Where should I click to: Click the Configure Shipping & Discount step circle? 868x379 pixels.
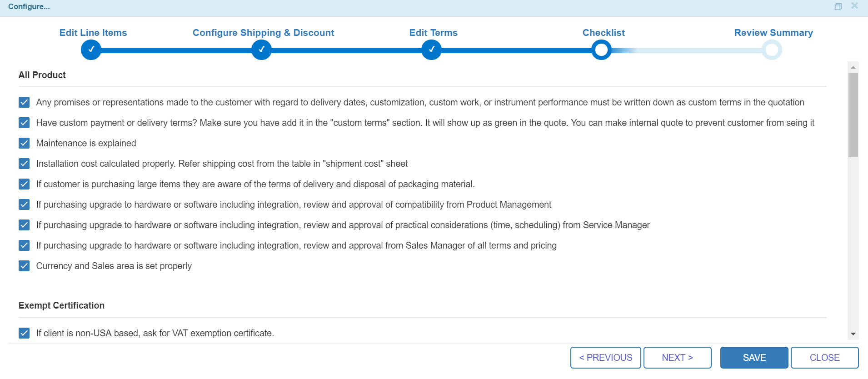pos(261,50)
